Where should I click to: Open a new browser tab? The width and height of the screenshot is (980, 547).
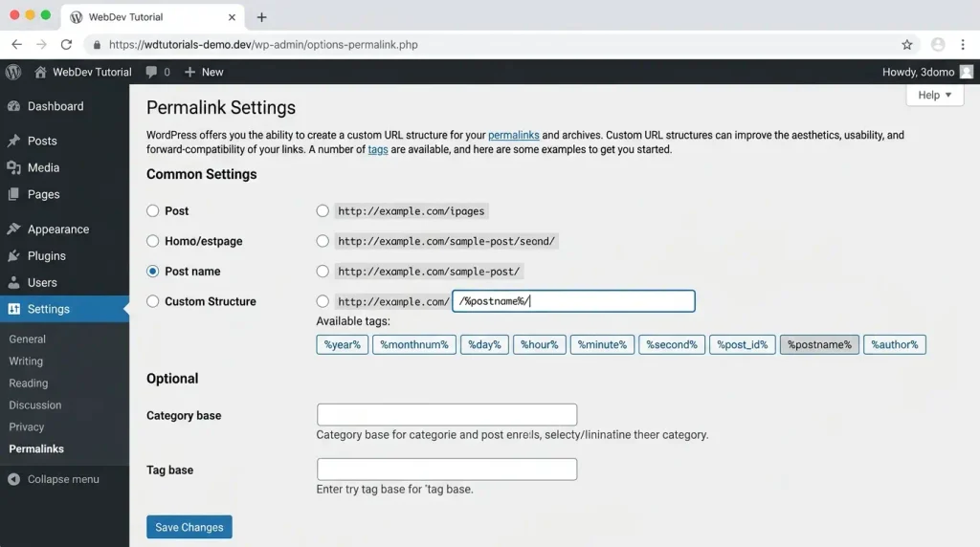pos(262,17)
